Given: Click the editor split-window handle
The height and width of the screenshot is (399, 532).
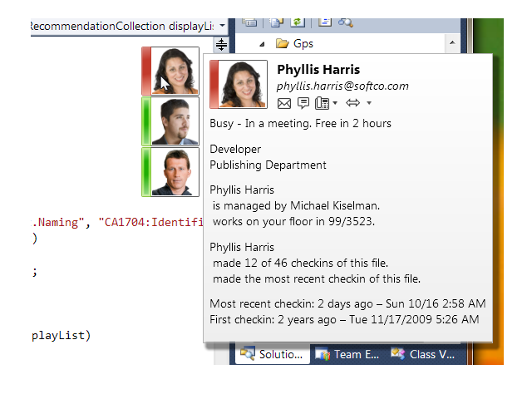Looking at the screenshot, I should coord(222,45).
